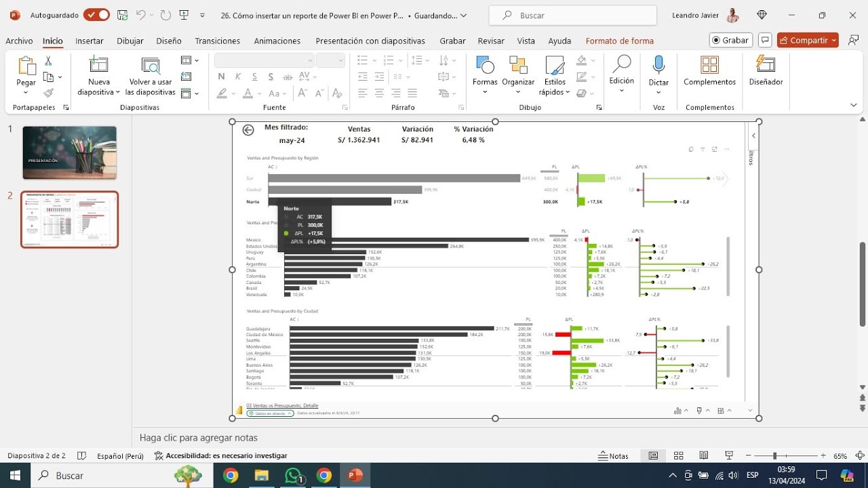Toggle Datos en directo pill
This screenshot has width=868, height=488.
270,413
